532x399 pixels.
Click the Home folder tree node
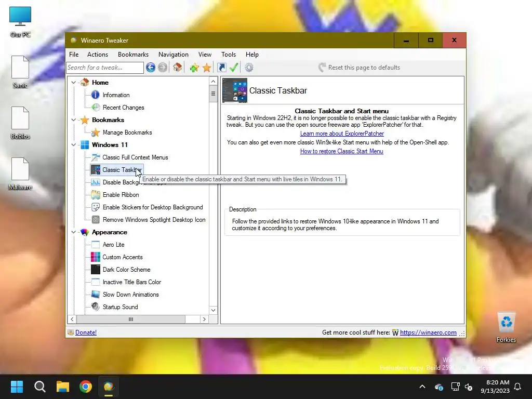click(x=100, y=83)
